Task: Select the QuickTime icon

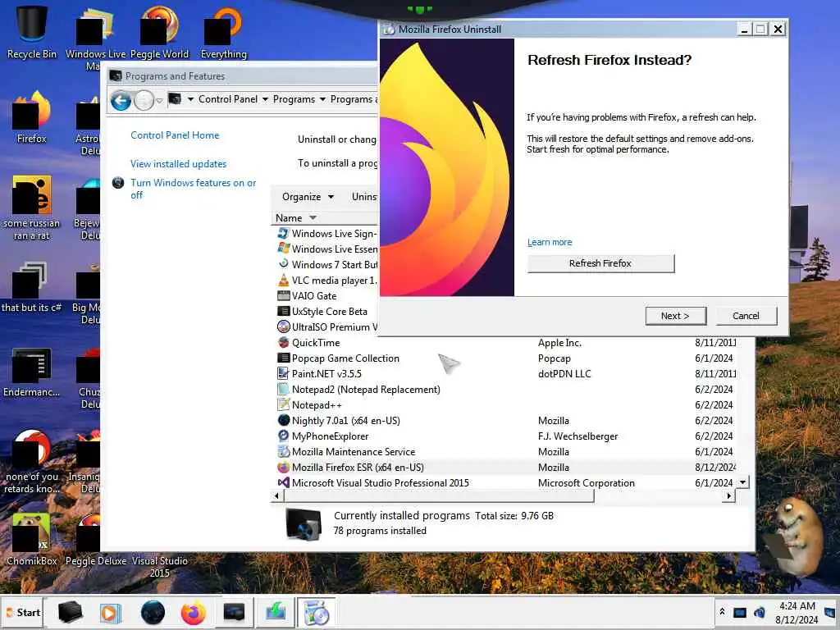Action: coord(283,343)
